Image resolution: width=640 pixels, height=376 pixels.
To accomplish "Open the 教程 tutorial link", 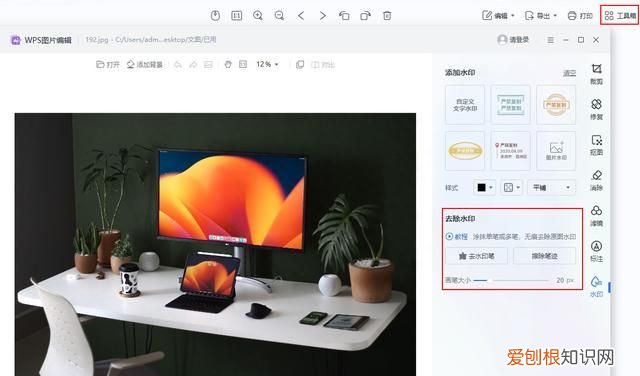I will (x=457, y=236).
